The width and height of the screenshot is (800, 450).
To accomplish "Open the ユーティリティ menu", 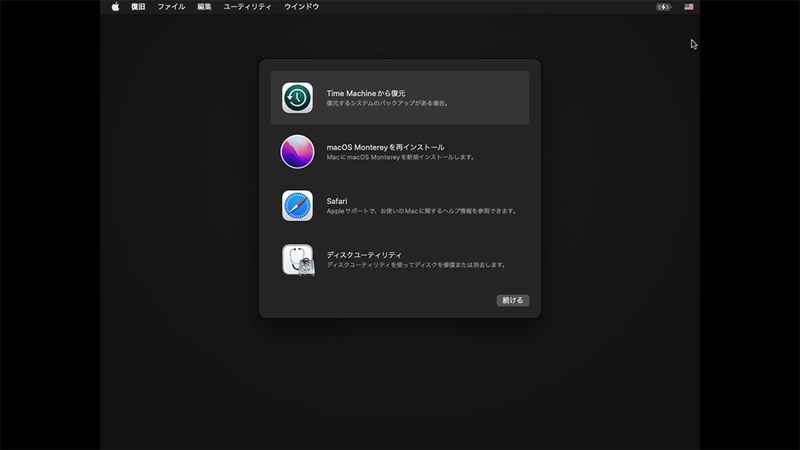I will [247, 7].
